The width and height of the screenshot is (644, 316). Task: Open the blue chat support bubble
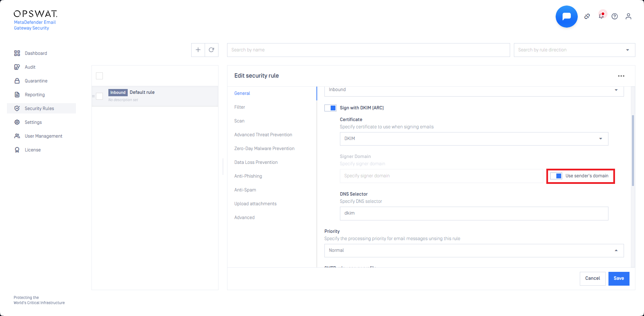566,17
